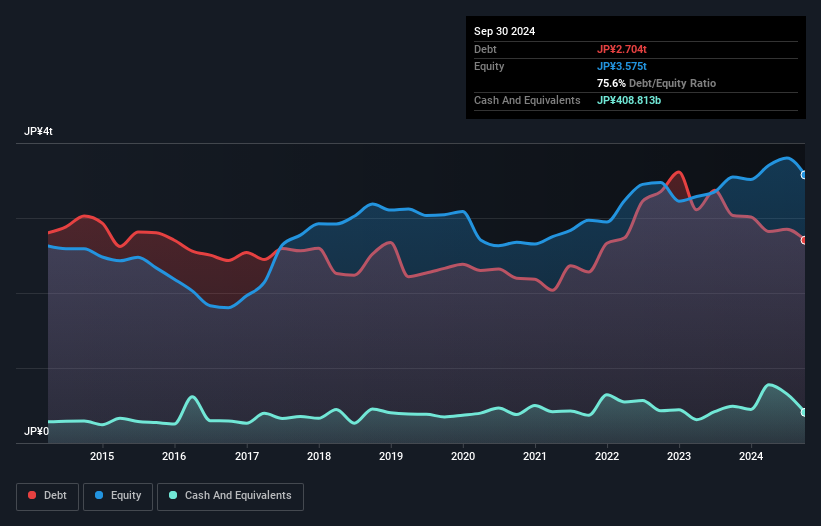Click the JP¥408.813b cash value
The width and height of the screenshot is (821, 526).
coord(629,100)
